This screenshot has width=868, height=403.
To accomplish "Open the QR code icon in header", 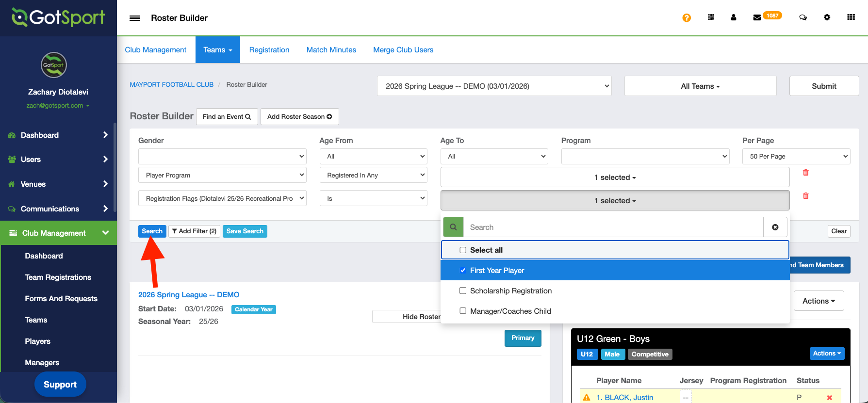I will 711,17.
